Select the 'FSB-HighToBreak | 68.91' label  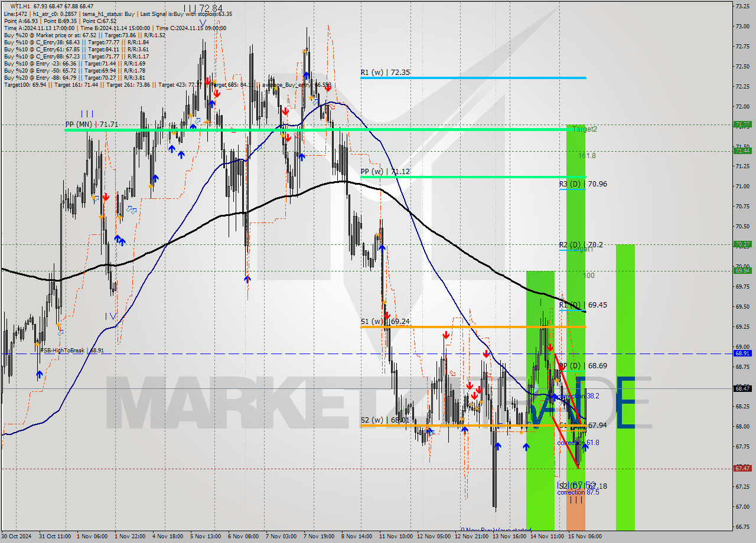(73, 350)
